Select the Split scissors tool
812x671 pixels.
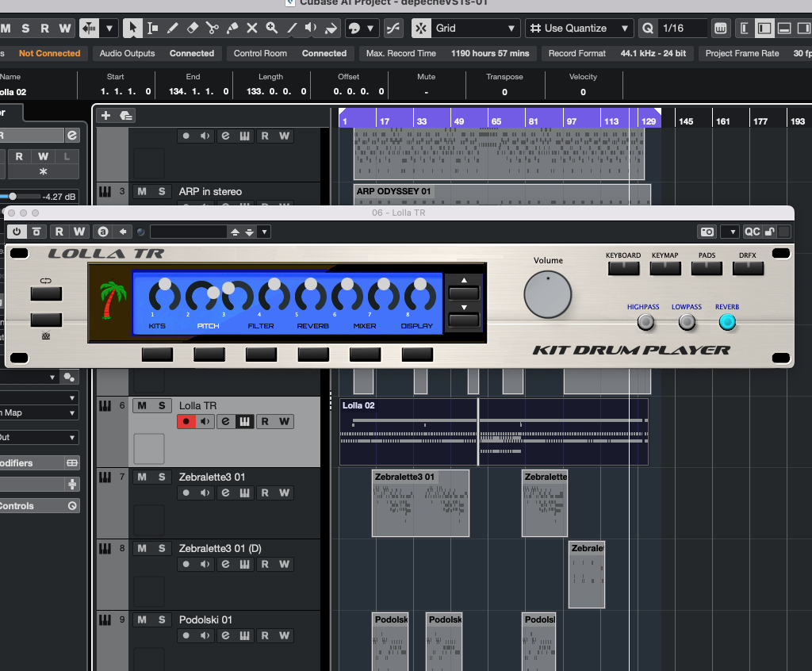pyautogui.click(x=213, y=28)
